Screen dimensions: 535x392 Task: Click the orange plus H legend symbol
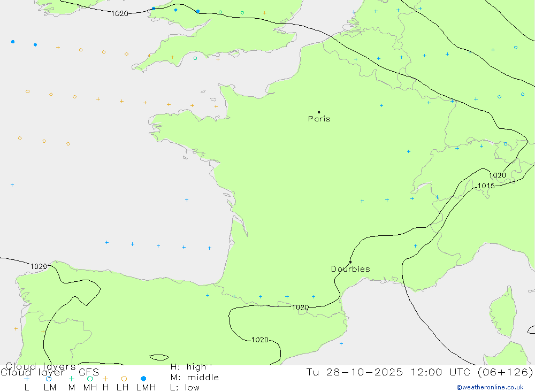(105, 379)
